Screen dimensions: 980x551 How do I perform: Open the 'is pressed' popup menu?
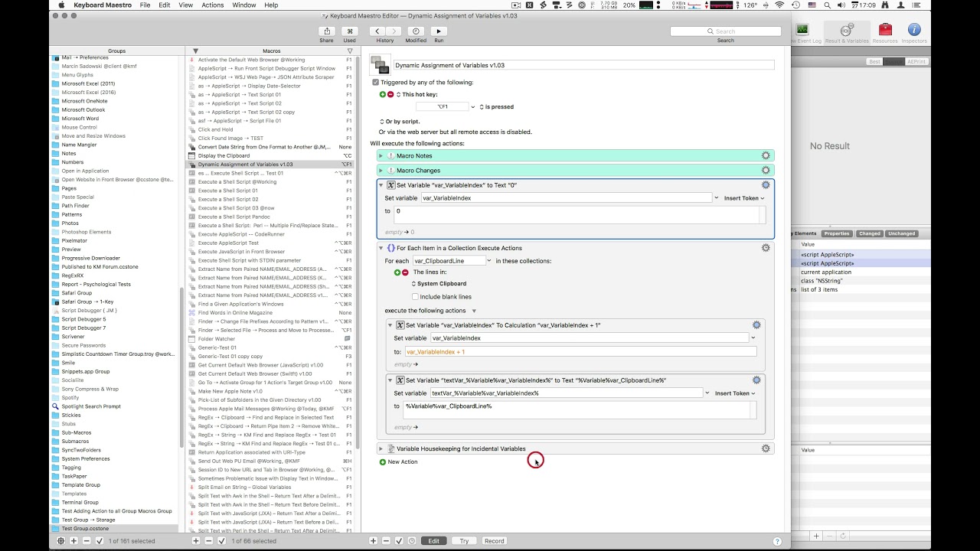[x=497, y=107]
